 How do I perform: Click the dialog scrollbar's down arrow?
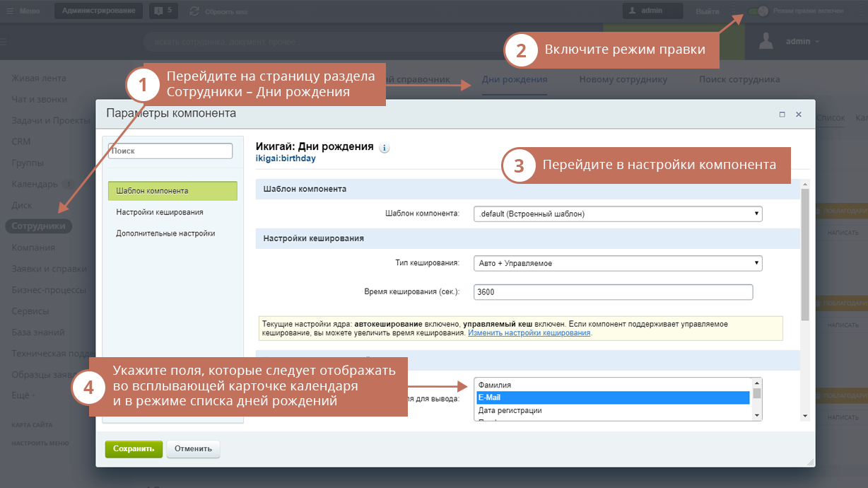pyautogui.click(x=804, y=416)
